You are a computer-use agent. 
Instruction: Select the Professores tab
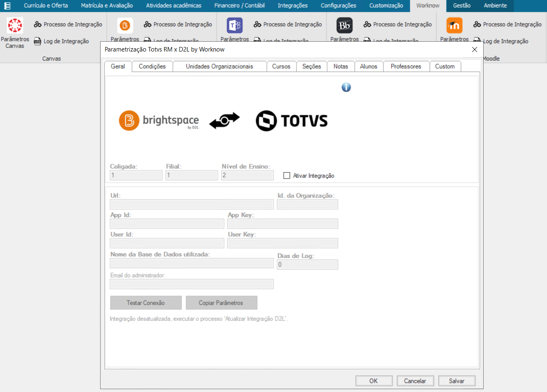point(406,67)
